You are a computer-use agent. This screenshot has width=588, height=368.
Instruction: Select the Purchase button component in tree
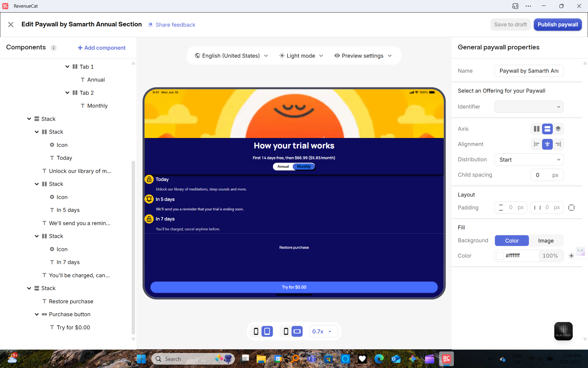pyautogui.click(x=70, y=314)
